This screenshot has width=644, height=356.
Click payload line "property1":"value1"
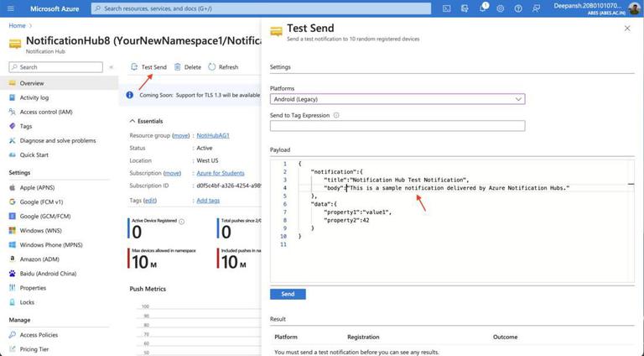pyautogui.click(x=358, y=212)
